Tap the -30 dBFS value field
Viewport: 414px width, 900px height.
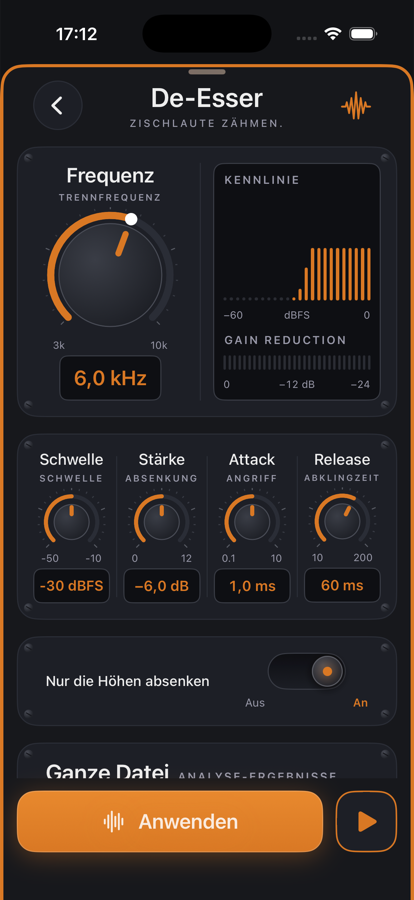[71, 586]
